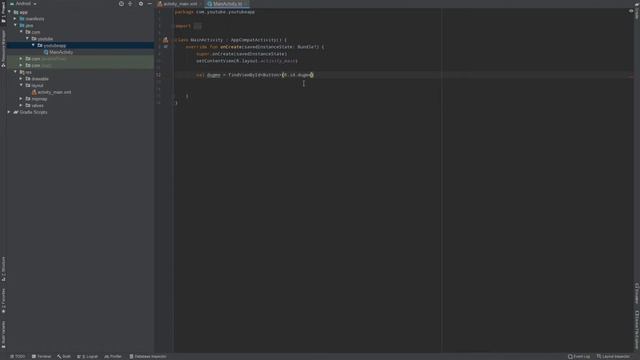Image resolution: width=640 pixels, height=360 pixels.
Task: Open the Device File Explorer side tab
Action: point(637,330)
